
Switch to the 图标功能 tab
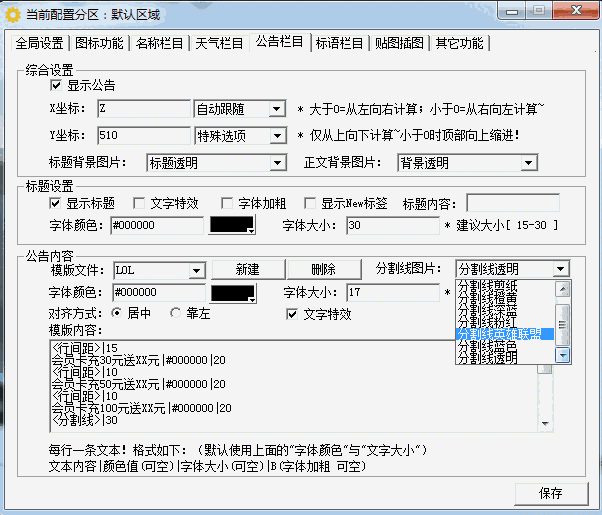pos(99,43)
